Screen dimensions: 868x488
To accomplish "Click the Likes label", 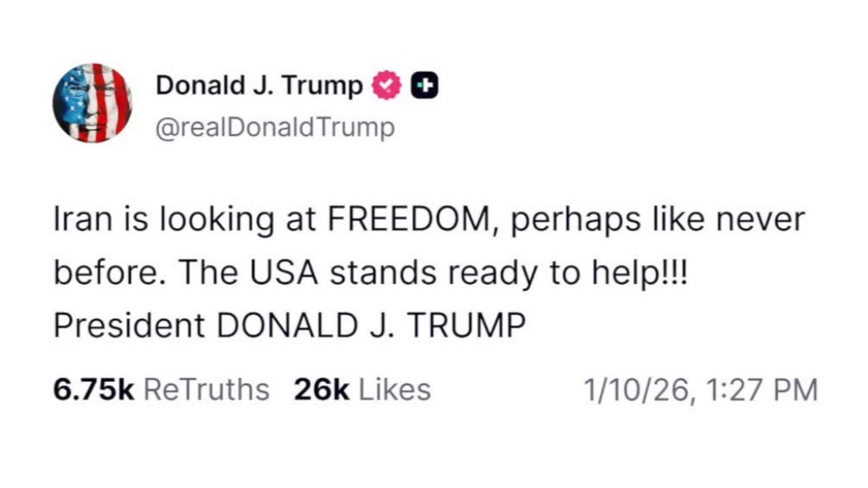I will pos(394,389).
